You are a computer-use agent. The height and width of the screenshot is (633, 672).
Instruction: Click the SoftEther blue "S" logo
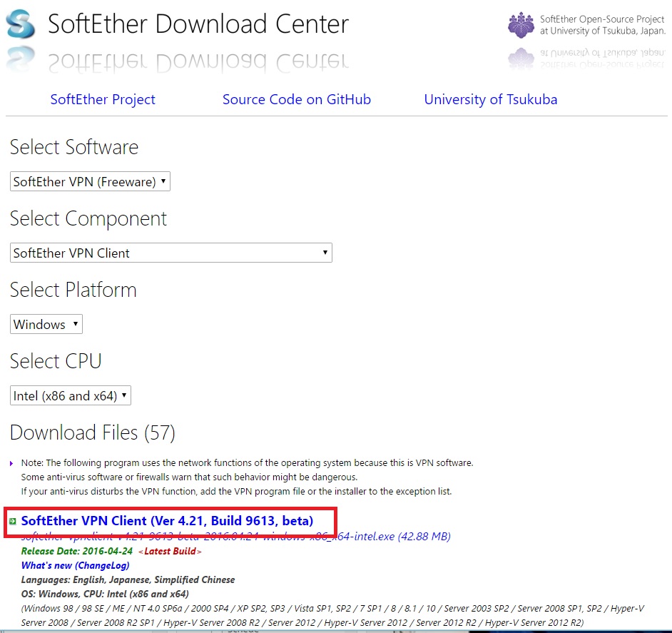point(21,24)
